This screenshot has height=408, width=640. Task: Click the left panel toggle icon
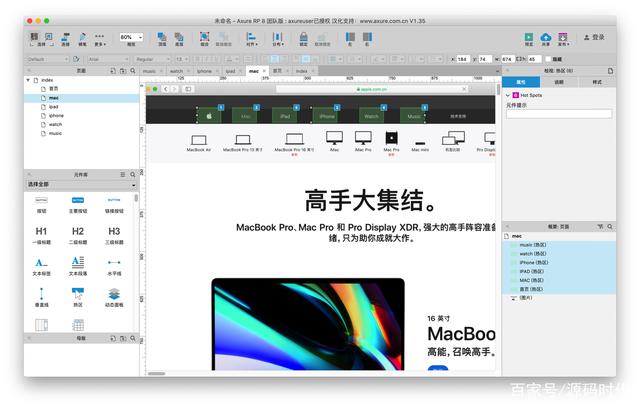[350, 39]
